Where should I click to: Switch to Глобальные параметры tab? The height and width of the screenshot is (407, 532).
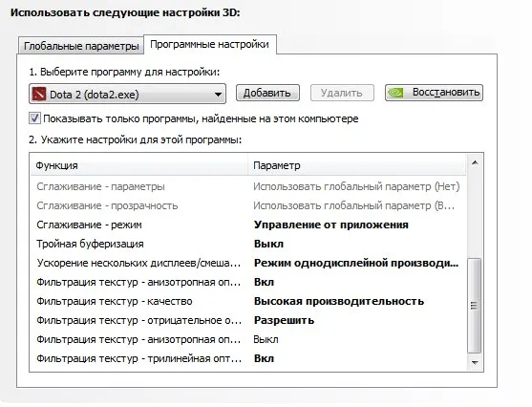pyautogui.click(x=81, y=46)
